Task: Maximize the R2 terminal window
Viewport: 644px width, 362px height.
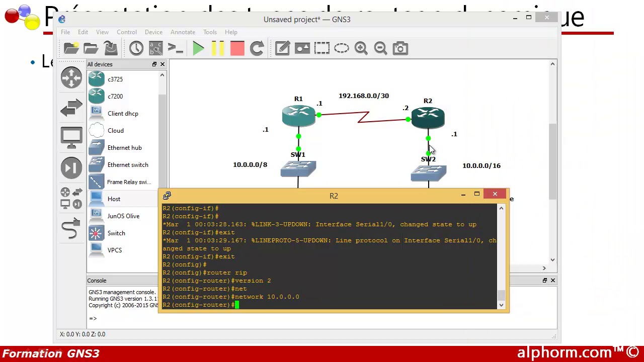Action: coord(477,194)
